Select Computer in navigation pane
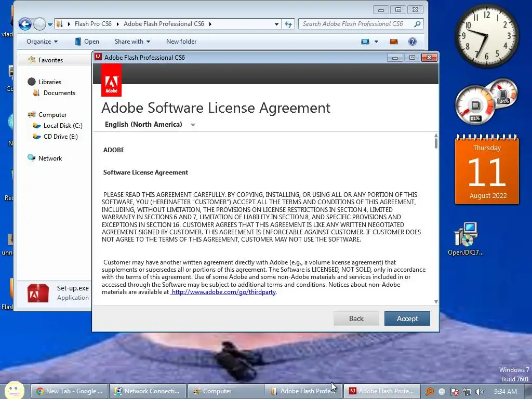532x399 pixels. coord(52,115)
